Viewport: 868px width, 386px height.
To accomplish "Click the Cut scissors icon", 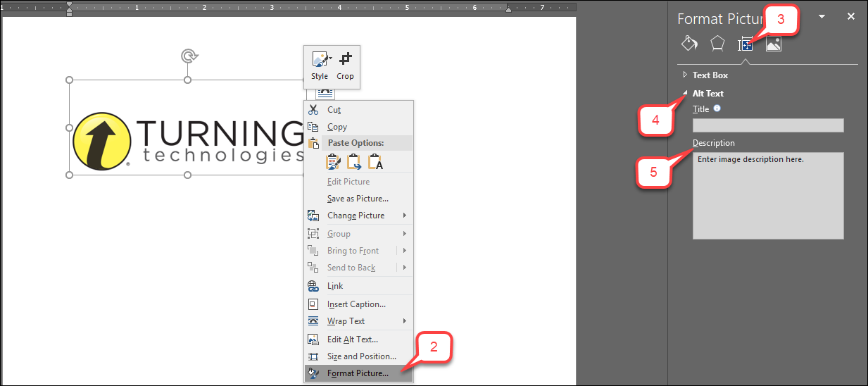I will point(313,110).
